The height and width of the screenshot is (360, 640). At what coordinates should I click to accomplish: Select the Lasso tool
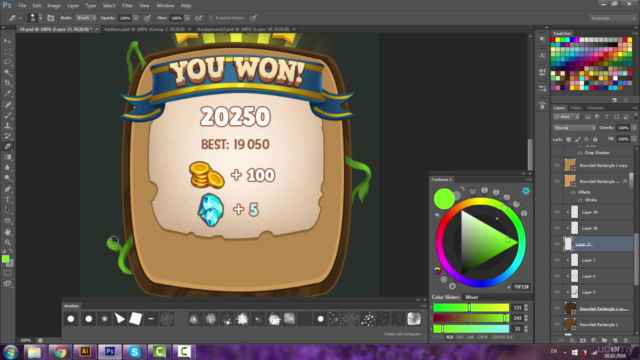pyautogui.click(x=8, y=62)
